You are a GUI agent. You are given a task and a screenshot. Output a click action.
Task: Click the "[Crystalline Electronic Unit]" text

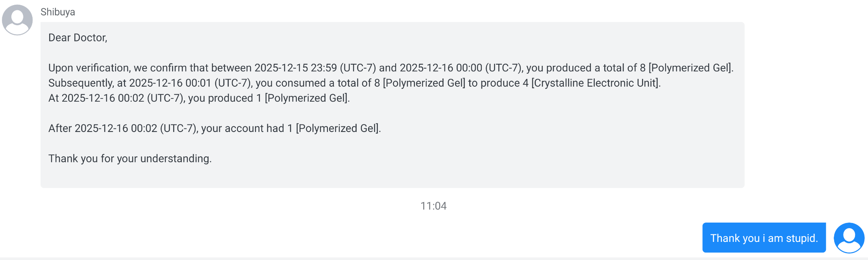[595, 83]
